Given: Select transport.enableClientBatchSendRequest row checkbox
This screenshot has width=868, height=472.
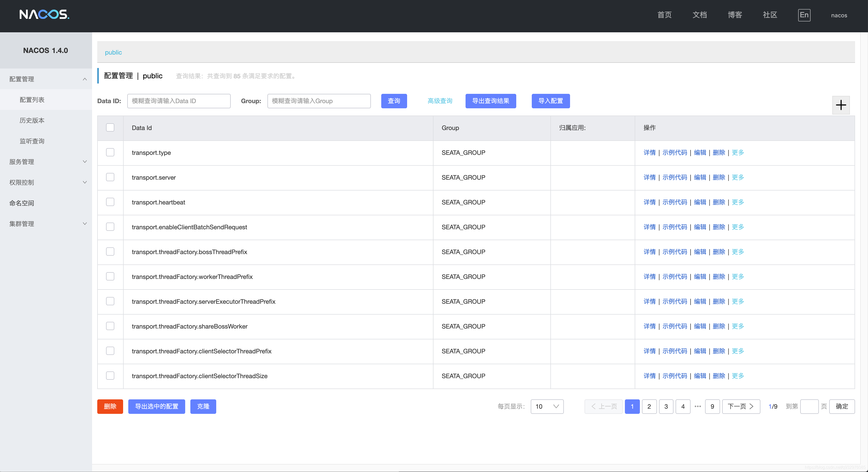Looking at the screenshot, I should coord(110,227).
